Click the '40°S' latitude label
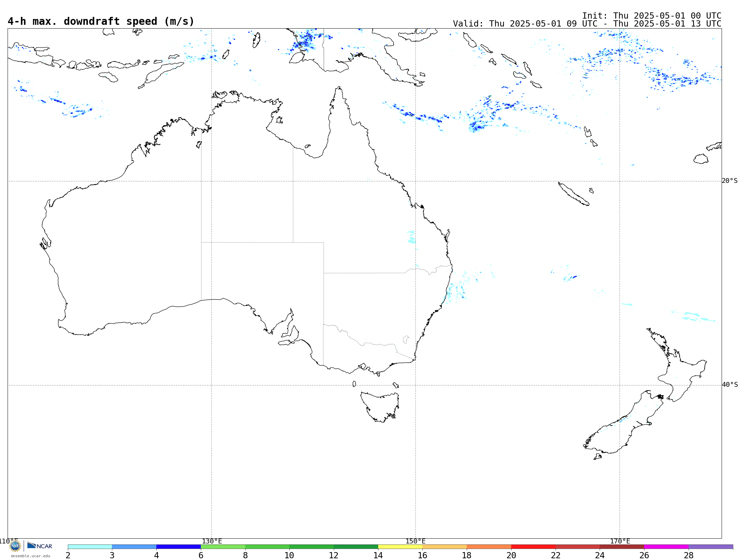 click(x=730, y=385)
